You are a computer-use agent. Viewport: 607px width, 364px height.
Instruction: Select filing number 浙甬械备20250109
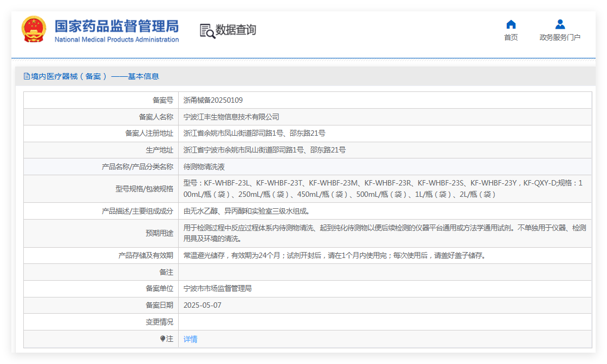[213, 100]
